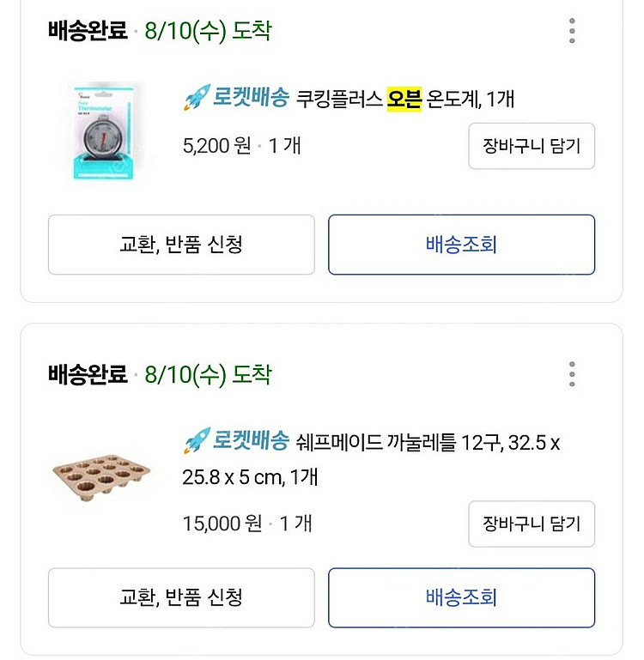The image size is (644, 660).
Task: Open the 쿠킹플러스 오븐 온도계 product title
Action: (x=404, y=98)
